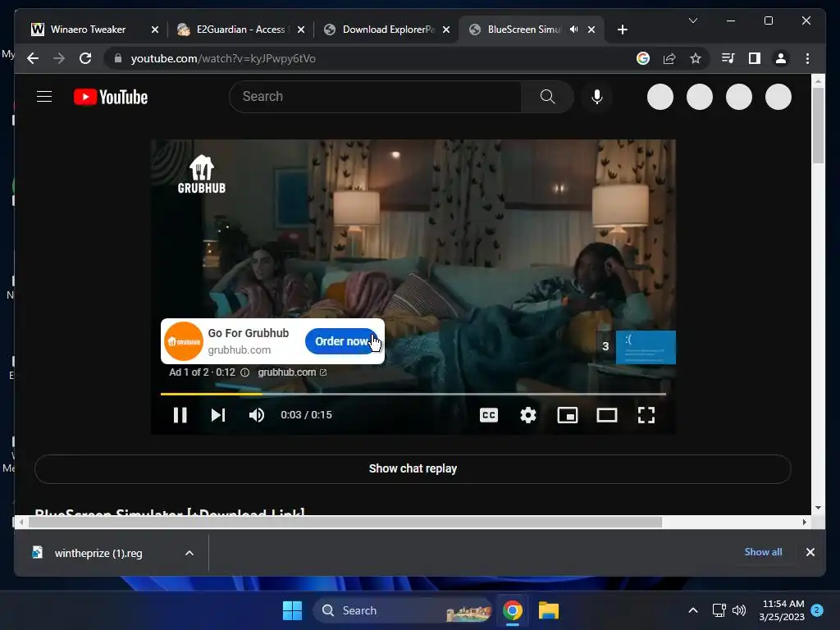This screenshot has width=840, height=630.
Task: Open the grubhub.com link below the ad card
Action: click(292, 372)
